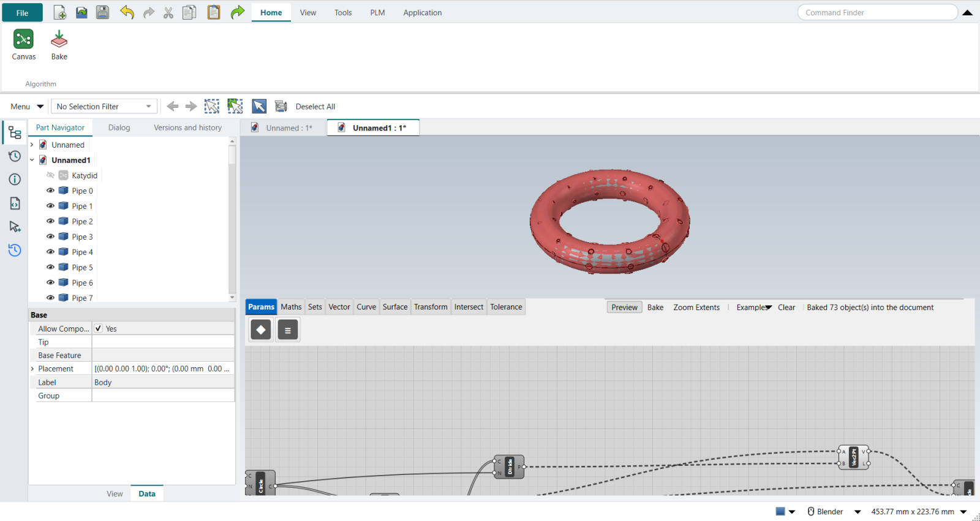Expand the Placement property row
Screen dimensions: 980x521
[32, 369]
